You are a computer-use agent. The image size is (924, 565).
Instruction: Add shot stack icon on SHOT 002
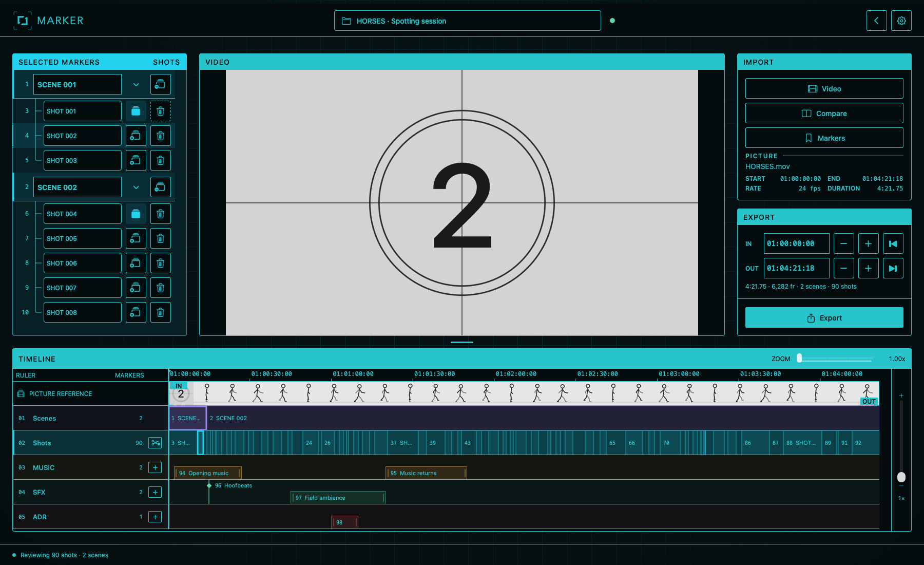click(x=136, y=136)
